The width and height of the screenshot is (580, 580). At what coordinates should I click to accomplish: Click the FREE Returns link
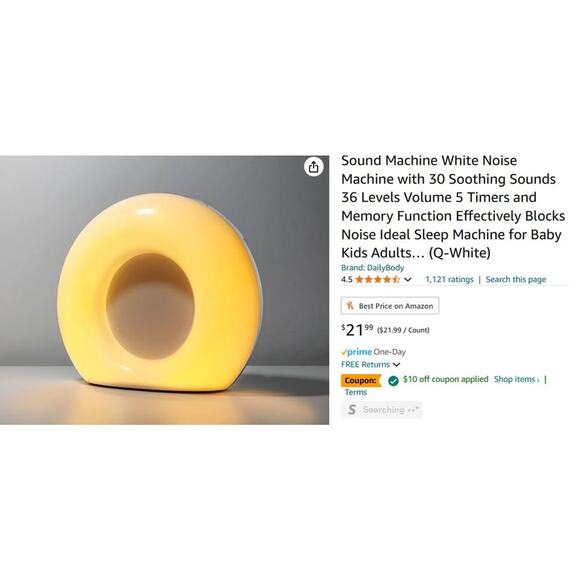(x=365, y=364)
